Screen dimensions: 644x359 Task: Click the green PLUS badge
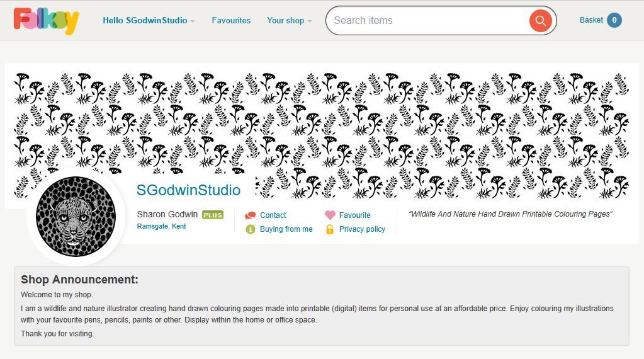tap(213, 215)
